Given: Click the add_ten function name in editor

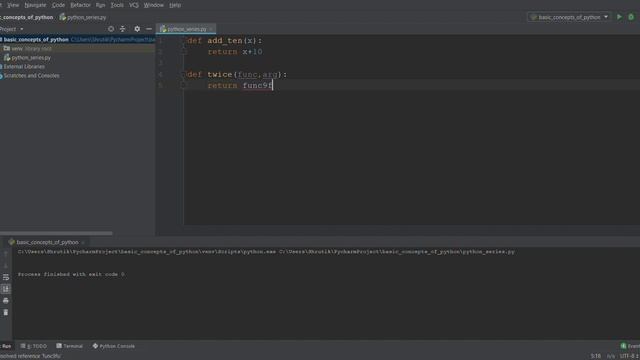Looking at the screenshot, I should [224, 40].
